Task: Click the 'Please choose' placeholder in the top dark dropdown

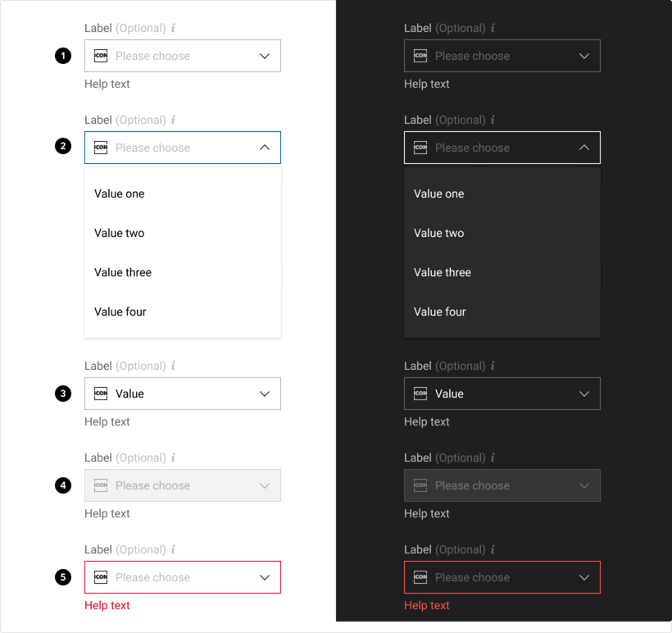Action: (472, 56)
